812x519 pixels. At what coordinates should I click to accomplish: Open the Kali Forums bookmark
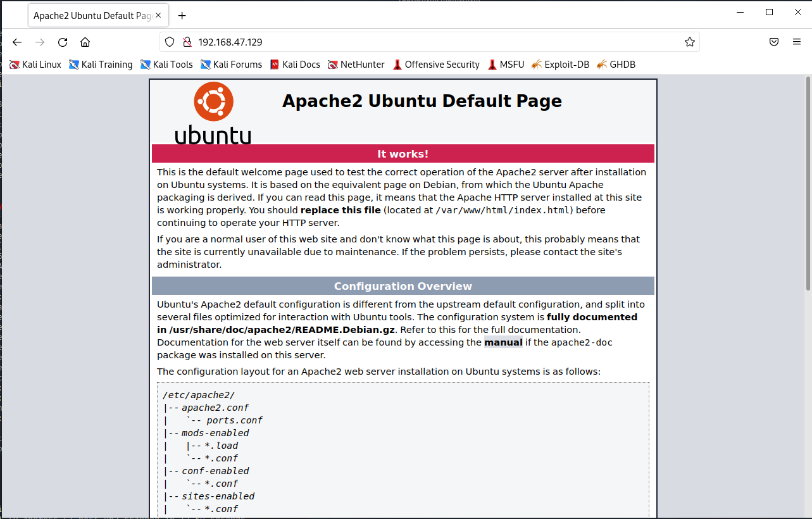[x=231, y=64]
